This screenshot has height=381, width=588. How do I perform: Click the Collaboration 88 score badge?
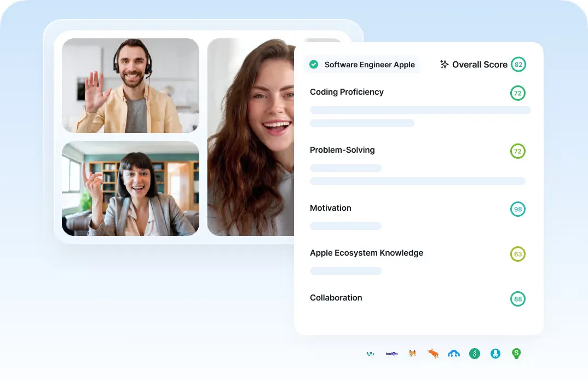coord(517,299)
